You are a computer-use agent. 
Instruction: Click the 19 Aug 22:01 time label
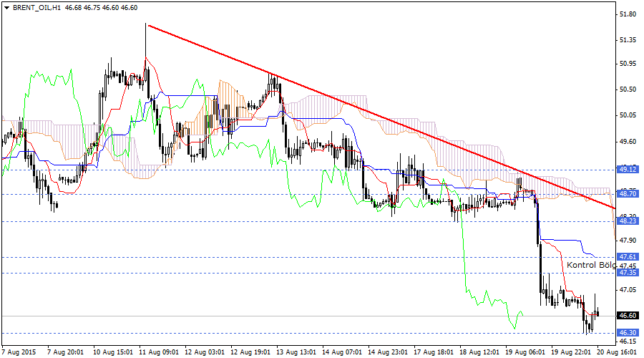(571, 352)
